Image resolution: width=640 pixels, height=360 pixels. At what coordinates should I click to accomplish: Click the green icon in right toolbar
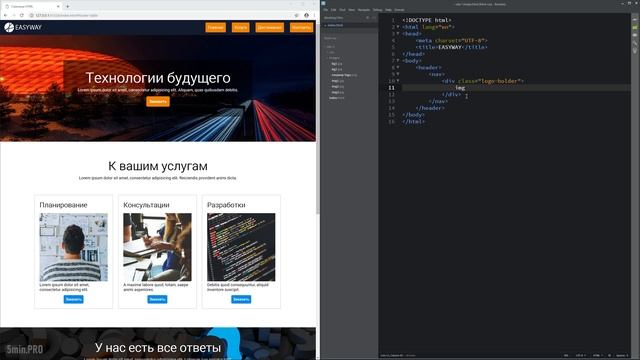(x=635, y=27)
